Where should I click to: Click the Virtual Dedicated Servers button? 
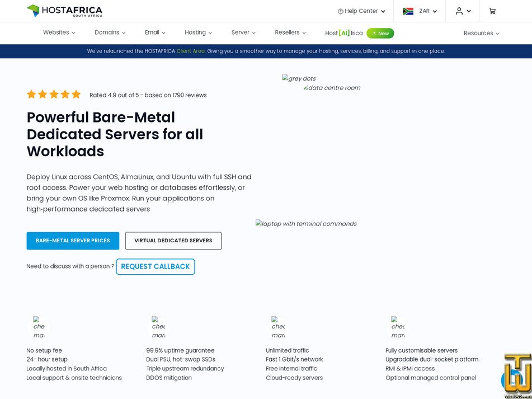[173, 241]
